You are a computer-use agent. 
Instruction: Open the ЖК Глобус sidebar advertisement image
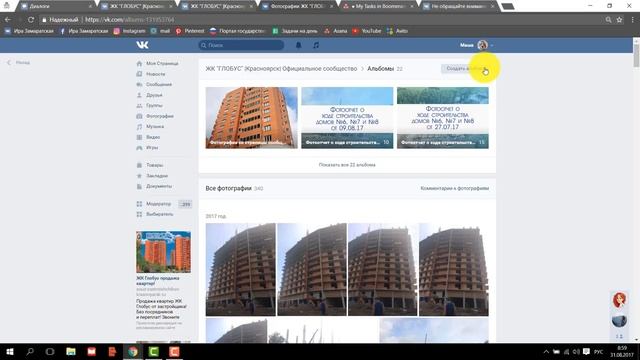tap(163, 252)
